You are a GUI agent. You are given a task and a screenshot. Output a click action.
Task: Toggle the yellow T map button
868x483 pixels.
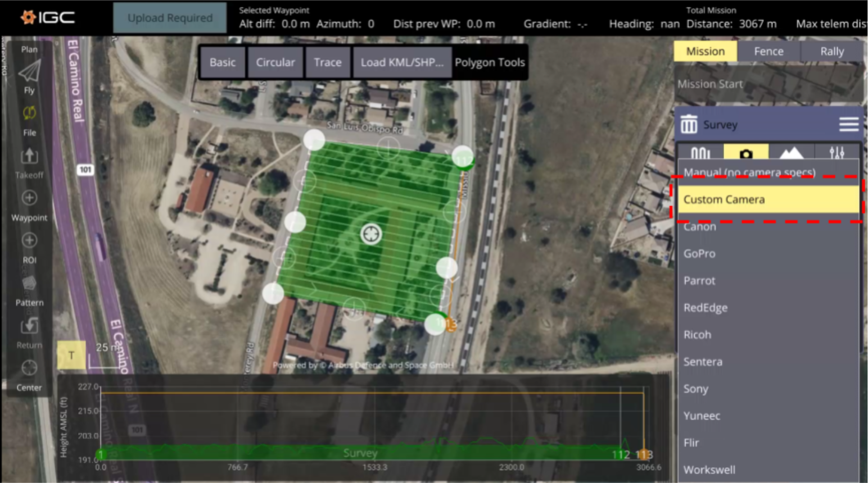pyautogui.click(x=71, y=355)
